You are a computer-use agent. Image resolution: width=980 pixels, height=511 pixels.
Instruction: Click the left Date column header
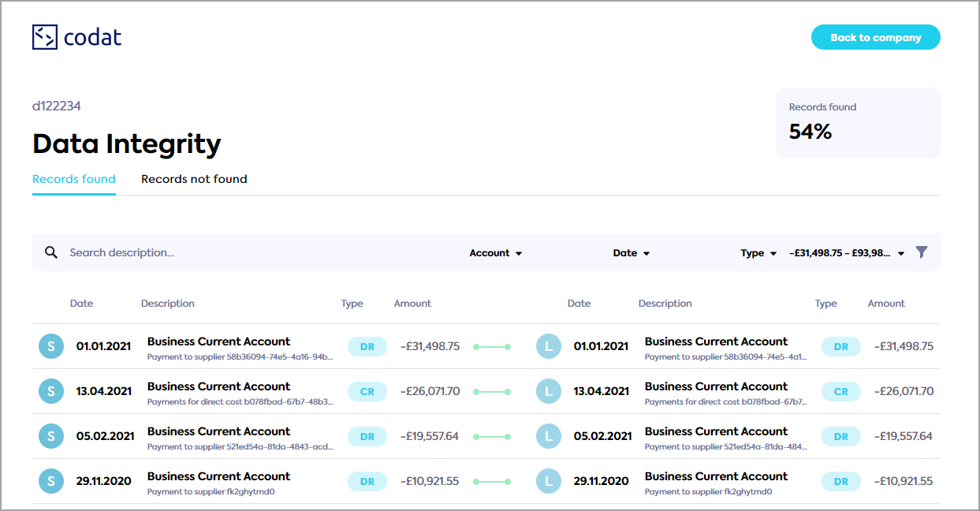tap(81, 304)
